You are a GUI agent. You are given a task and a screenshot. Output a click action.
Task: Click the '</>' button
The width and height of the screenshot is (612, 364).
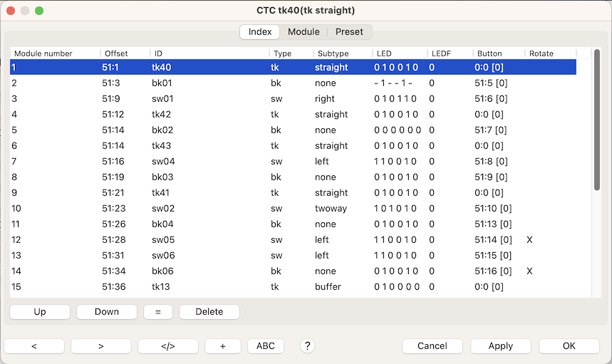(167, 346)
